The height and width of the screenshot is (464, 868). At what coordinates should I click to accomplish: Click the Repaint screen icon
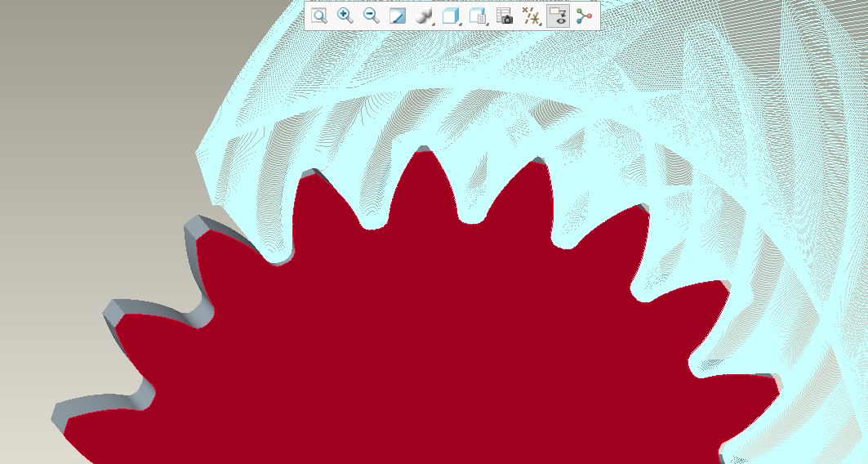(398, 16)
